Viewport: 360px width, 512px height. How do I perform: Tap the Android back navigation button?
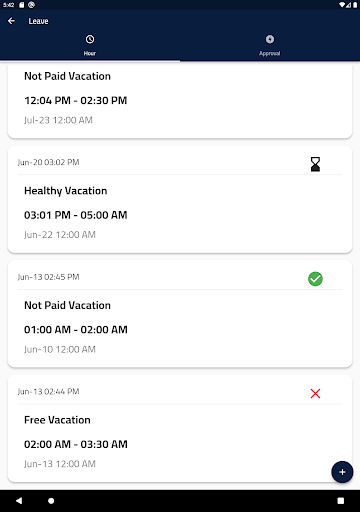19,501
